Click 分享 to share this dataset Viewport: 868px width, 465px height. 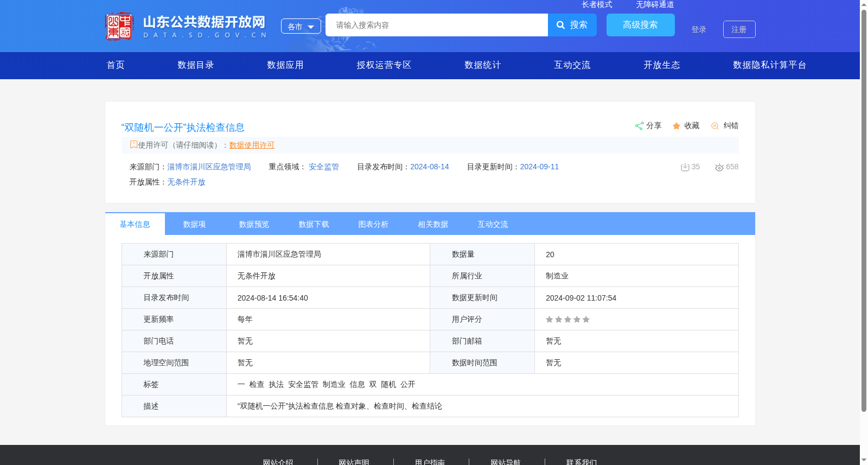coord(654,126)
